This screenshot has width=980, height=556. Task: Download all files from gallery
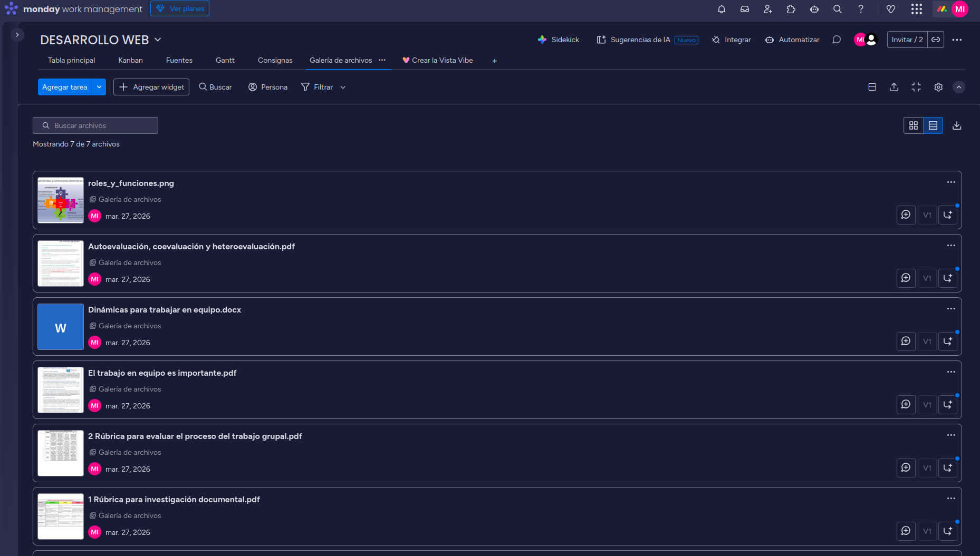[957, 125]
